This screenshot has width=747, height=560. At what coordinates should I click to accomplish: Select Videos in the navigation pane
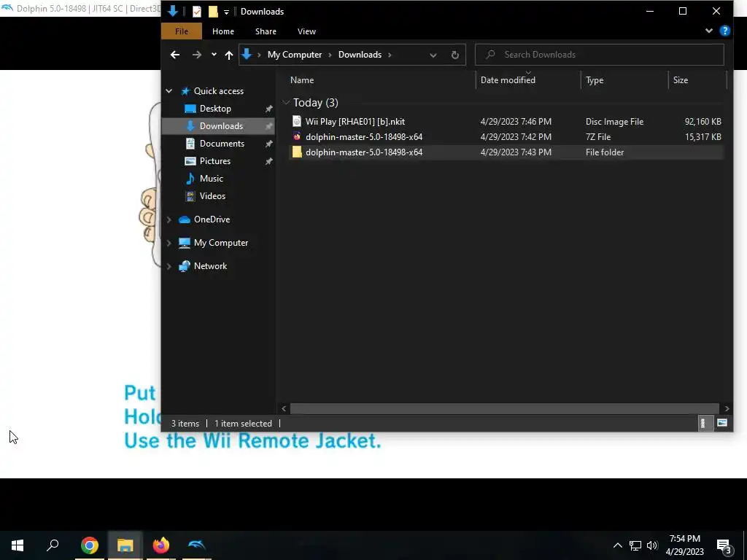(212, 196)
